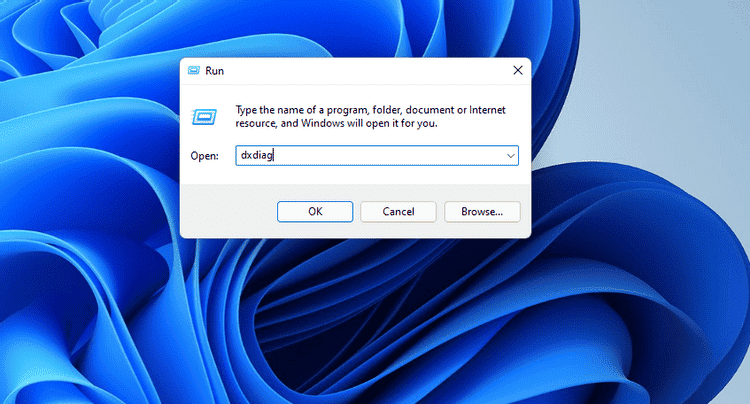Open the Browse... file picker
750x404 pixels.
(482, 211)
